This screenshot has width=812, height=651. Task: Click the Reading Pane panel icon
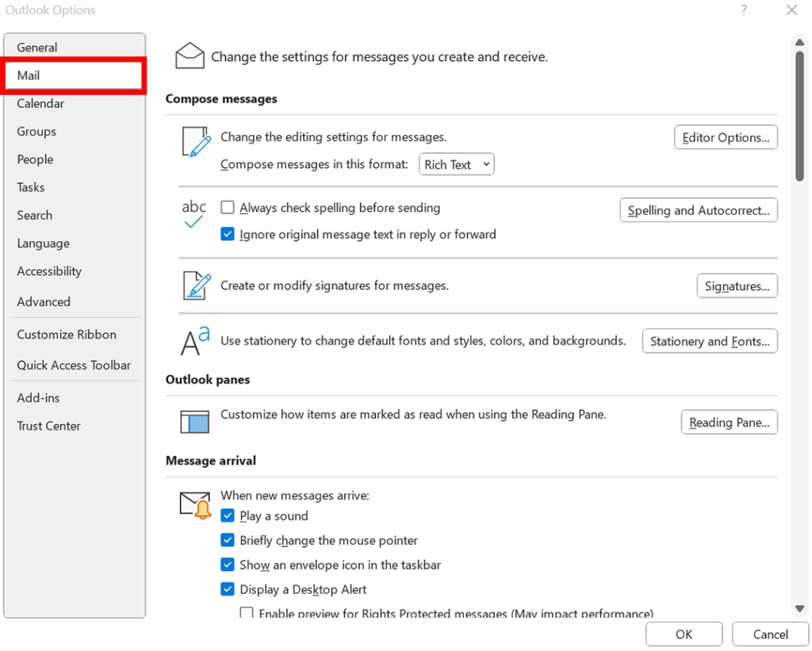click(194, 421)
